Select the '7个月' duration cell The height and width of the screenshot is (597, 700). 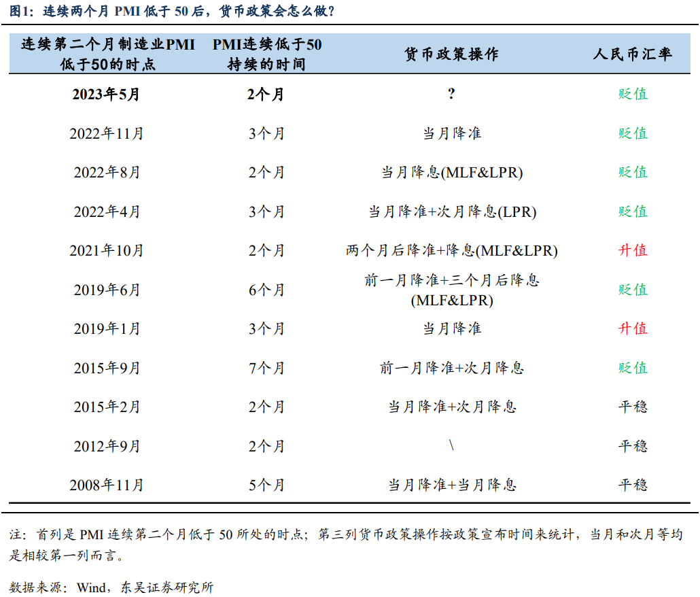(266, 369)
